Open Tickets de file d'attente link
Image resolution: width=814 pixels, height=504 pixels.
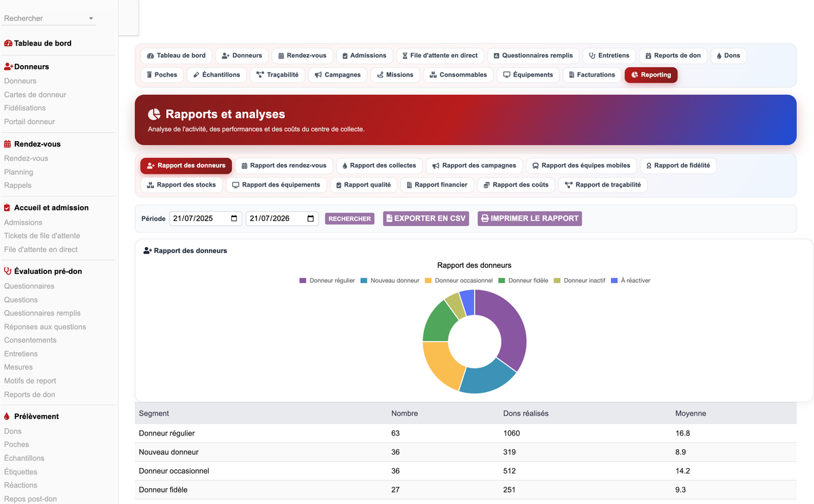42,236
